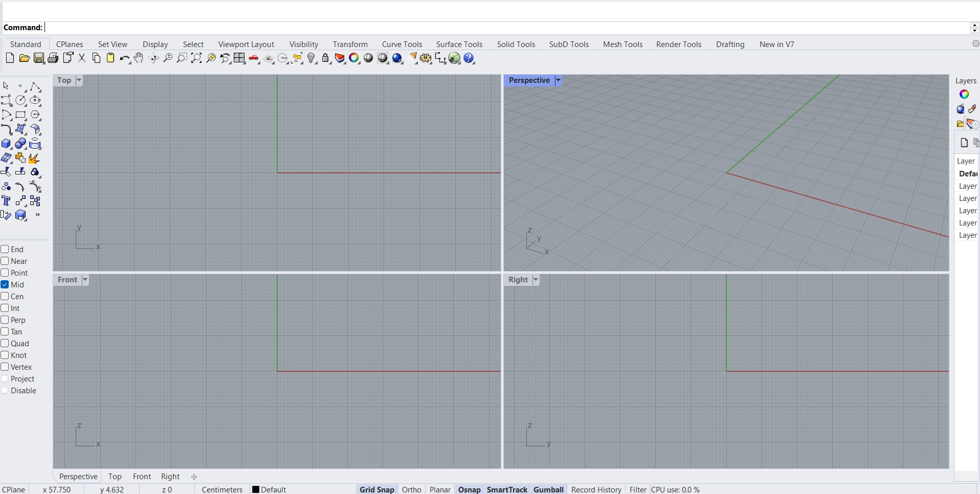Open the Front viewport dropdown arrow
The image size is (980, 494).
tap(85, 280)
